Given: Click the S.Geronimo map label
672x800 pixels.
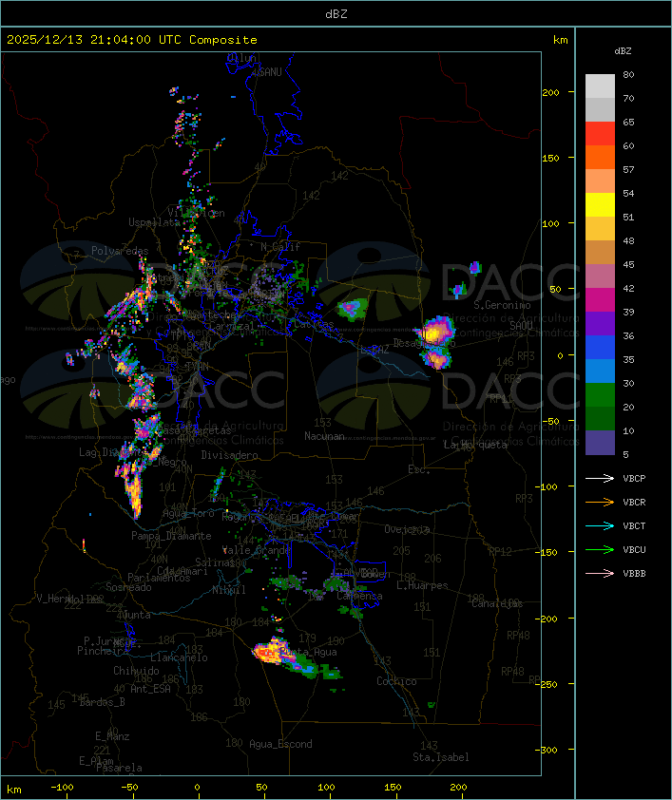Looking at the screenshot, I should click(x=502, y=305).
